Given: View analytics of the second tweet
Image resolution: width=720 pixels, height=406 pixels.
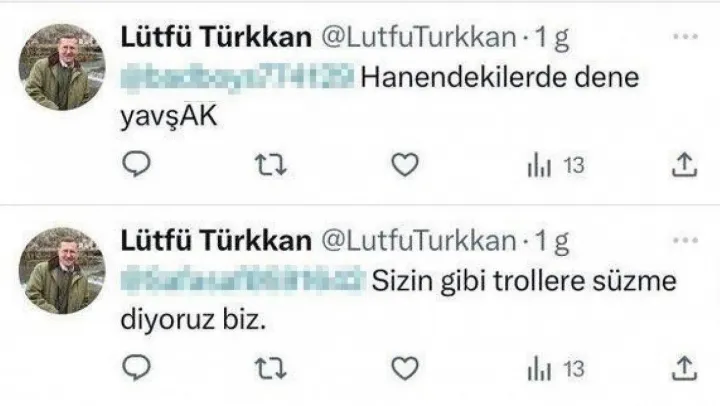Looking at the screenshot, I should 556,369.
